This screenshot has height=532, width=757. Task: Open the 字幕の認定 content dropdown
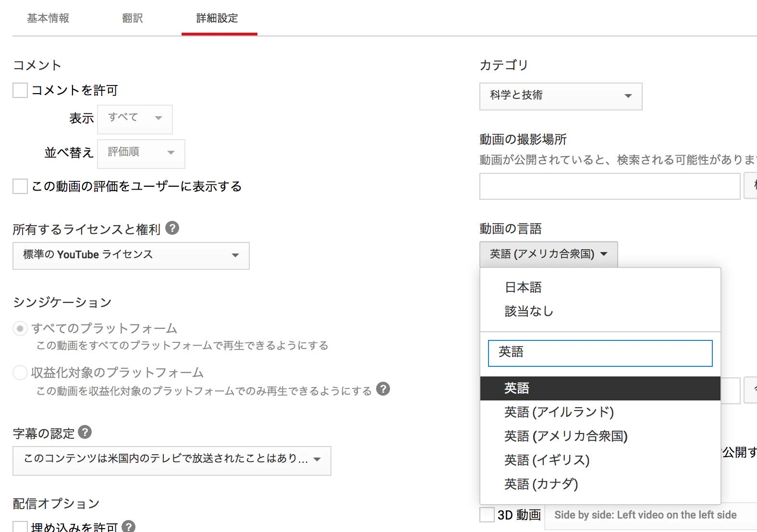pos(172,460)
